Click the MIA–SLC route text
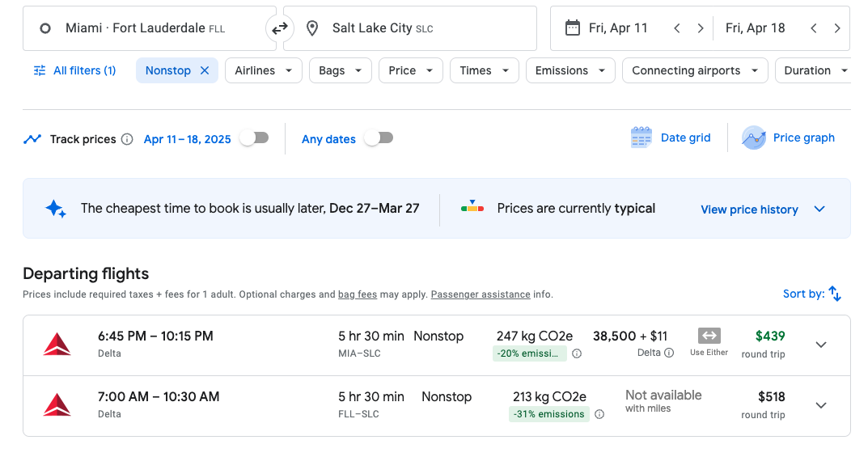Viewport: 868px width, 457px height. [x=359, y=353]
